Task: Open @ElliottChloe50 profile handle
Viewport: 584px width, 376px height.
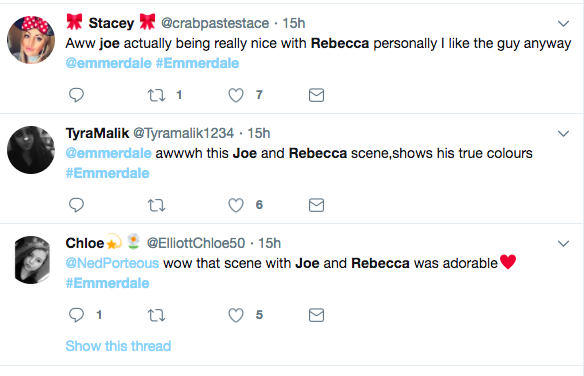Action: tap(196, 243)
